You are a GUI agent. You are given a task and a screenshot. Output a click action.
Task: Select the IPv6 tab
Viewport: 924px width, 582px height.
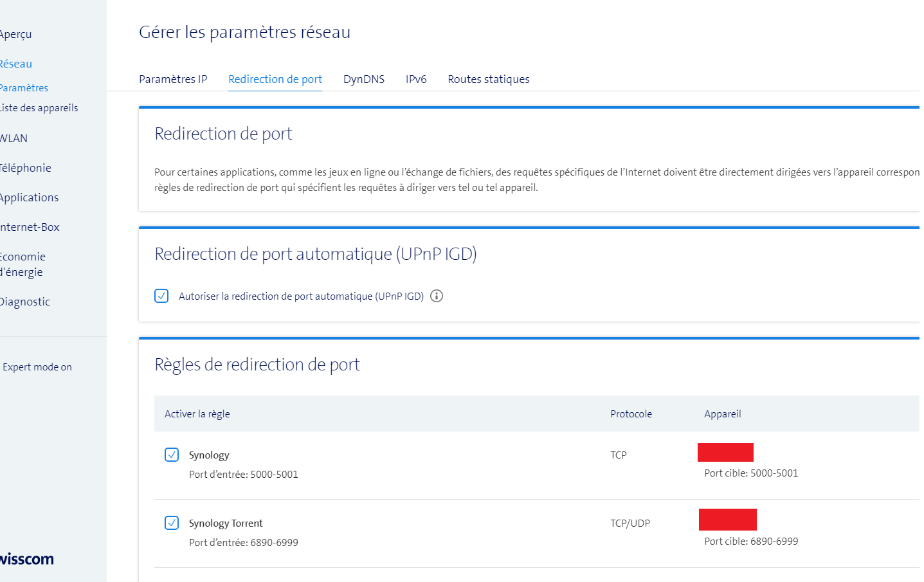(x=416, y=79)
